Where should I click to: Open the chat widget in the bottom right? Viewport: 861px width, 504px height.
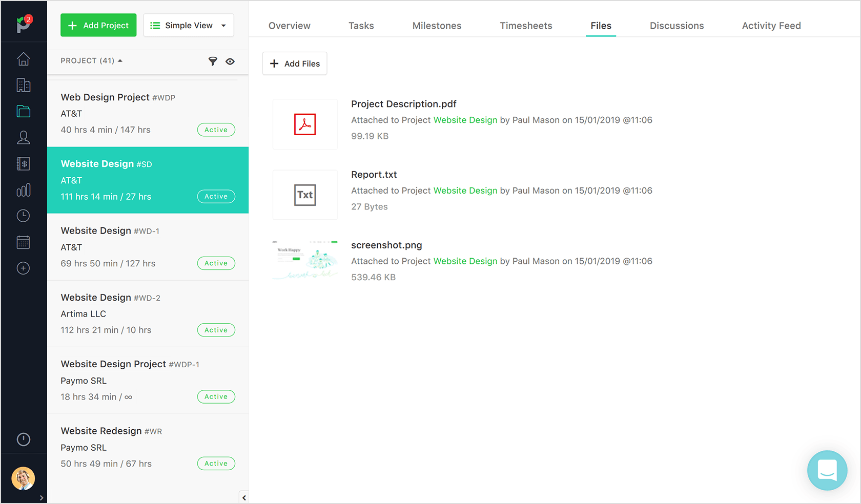827,470
